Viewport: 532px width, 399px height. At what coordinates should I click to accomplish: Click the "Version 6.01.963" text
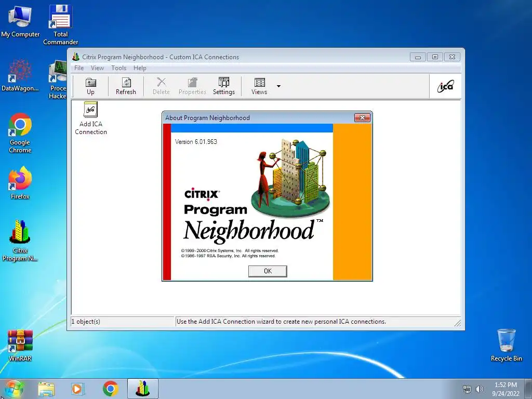(196, 142)
